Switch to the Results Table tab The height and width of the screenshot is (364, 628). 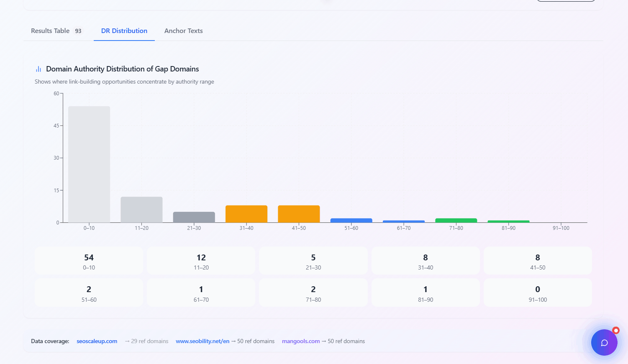coord(50,31)
